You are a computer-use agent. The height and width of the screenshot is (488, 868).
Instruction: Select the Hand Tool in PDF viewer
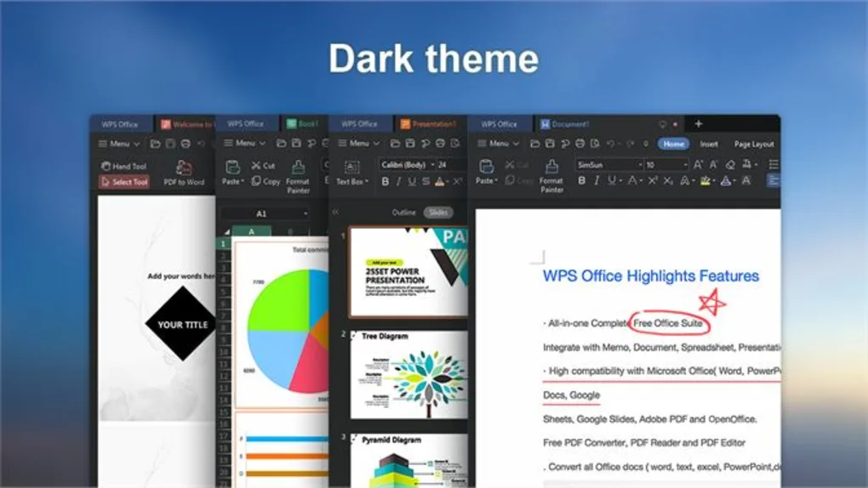coord(124,167)
